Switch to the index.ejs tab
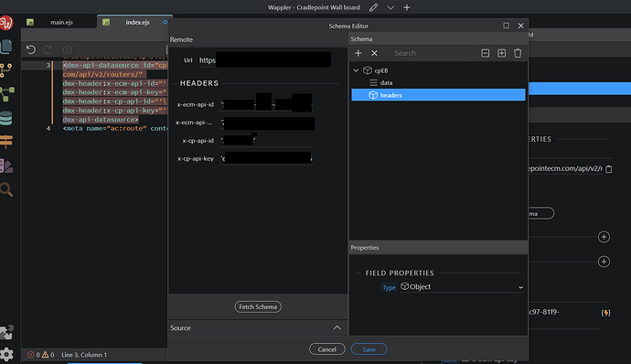This screenshot has height=364, width=631. tap(137, 22)
